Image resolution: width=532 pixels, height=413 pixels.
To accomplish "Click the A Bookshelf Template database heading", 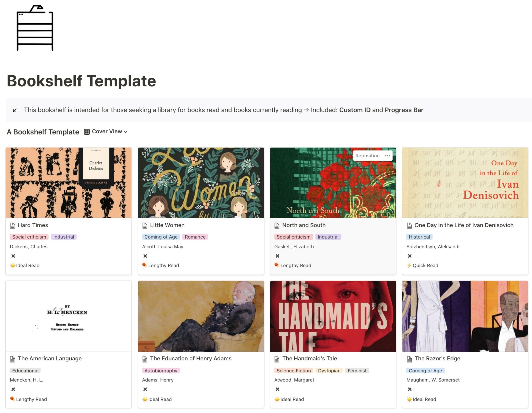I will (x=43, y=132).
